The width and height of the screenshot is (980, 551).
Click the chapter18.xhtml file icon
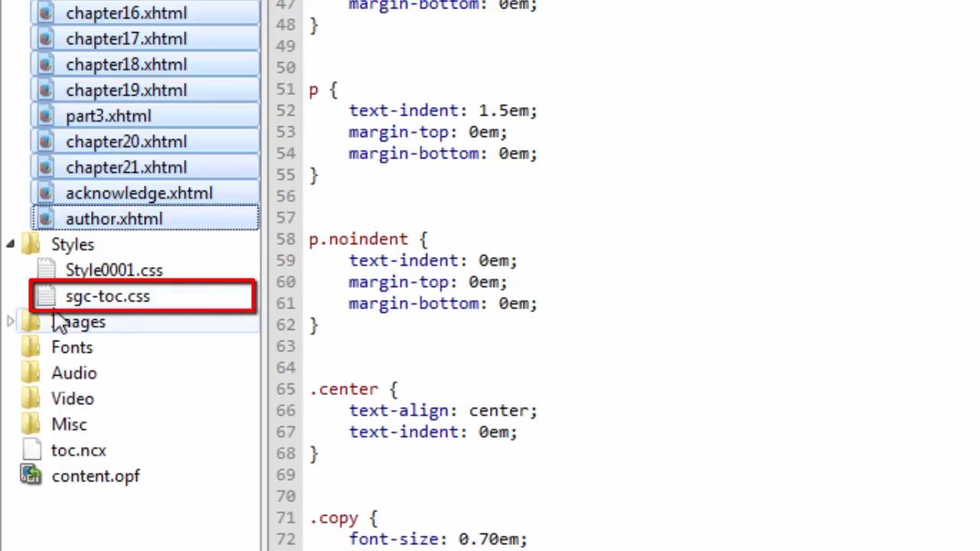[x=45, y=64]
